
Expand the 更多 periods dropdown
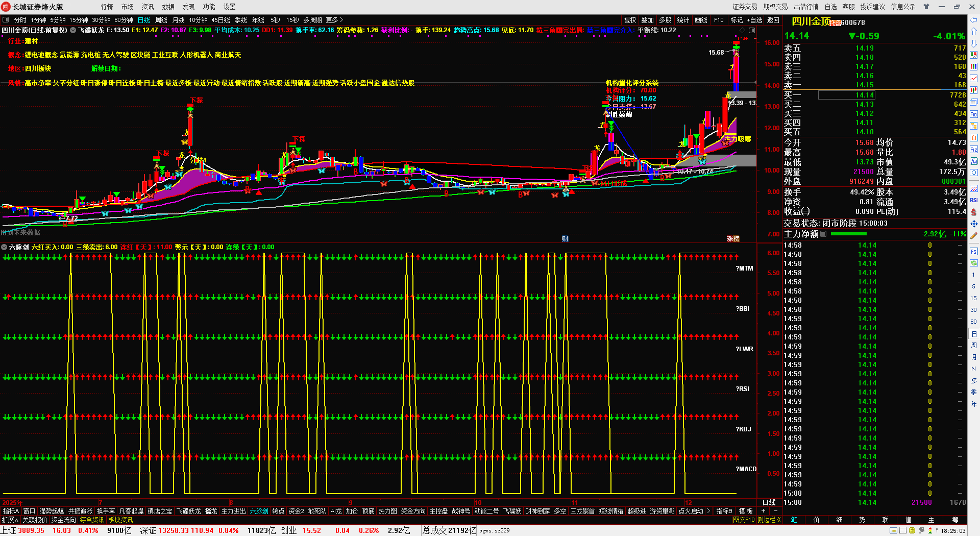334,20
